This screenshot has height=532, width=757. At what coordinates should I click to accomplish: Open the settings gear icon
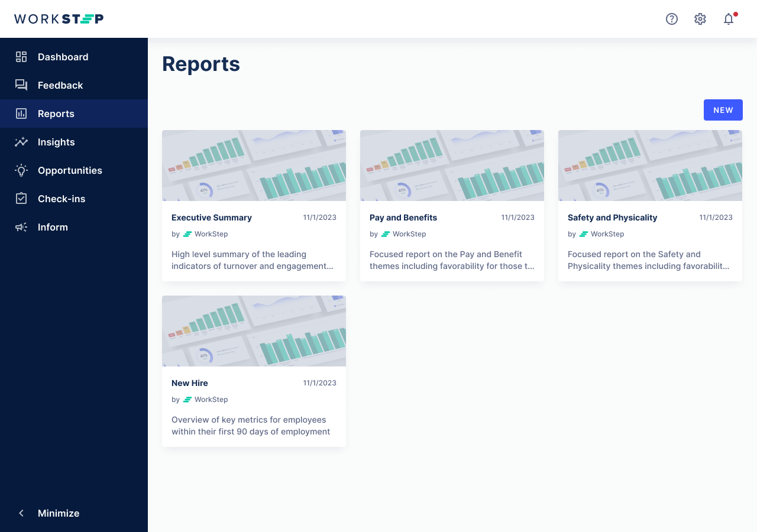click(700, 19)
